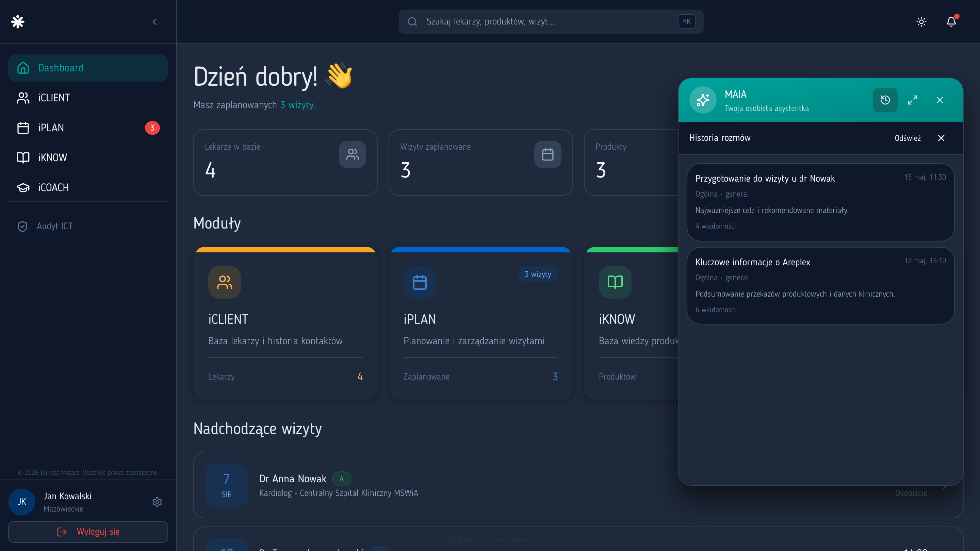The height and width of the screenshot is (551, 980).
Task: Click the '4 wiadomości' count text
Action: point(715,226)
